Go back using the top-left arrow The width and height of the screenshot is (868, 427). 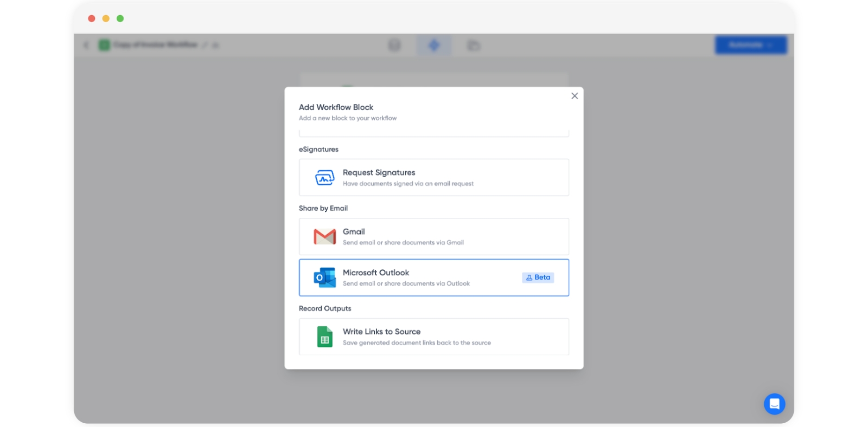pos(86,45)
